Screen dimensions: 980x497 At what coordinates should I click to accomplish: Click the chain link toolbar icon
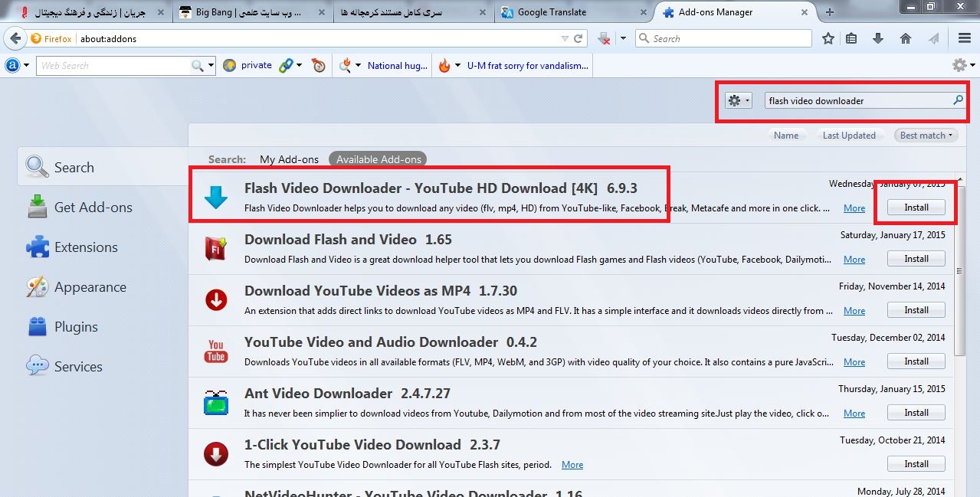tap(285, 66)
